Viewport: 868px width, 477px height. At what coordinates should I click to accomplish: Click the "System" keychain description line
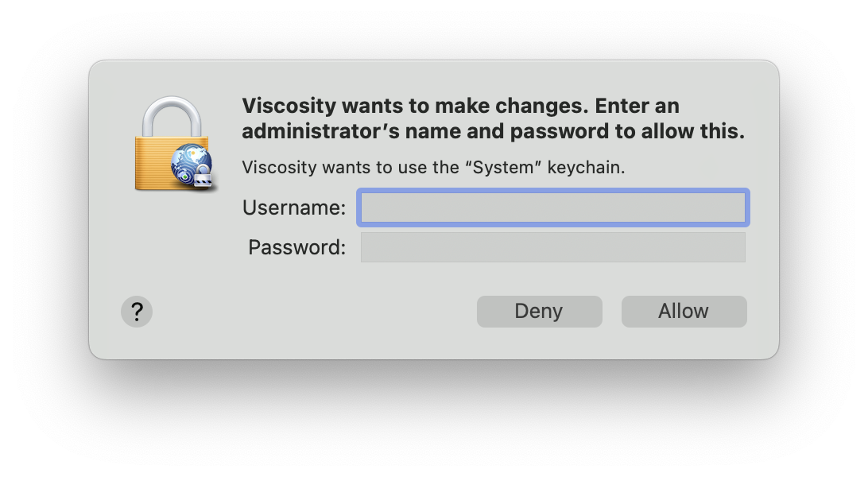click(x=433, y=167)
